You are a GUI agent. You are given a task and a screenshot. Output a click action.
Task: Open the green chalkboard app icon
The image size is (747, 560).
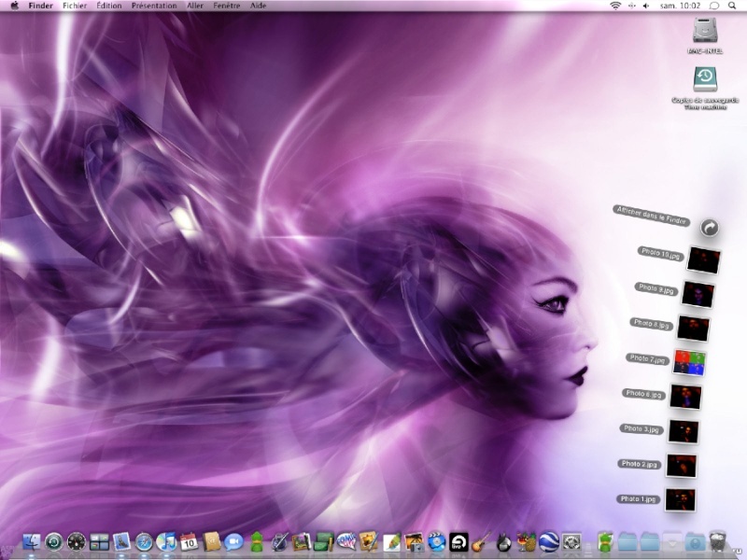324,542
